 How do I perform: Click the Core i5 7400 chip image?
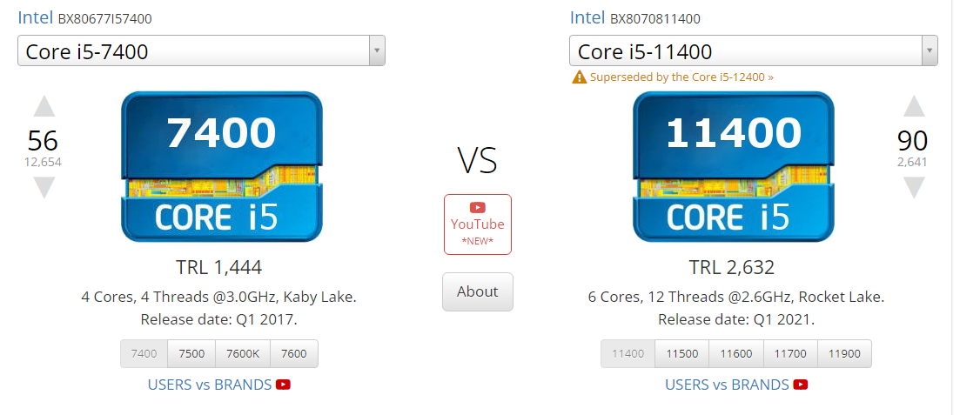pos(222,167)
